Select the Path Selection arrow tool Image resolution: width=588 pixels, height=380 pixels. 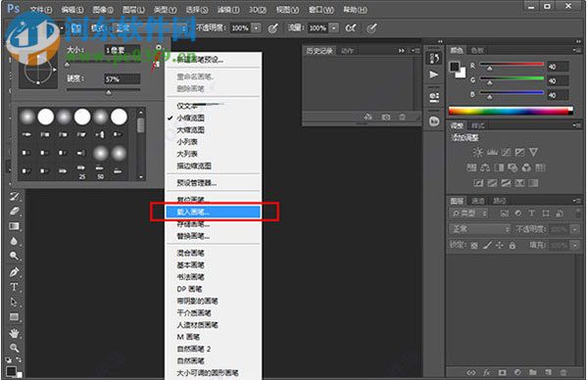tap(15, 302)
